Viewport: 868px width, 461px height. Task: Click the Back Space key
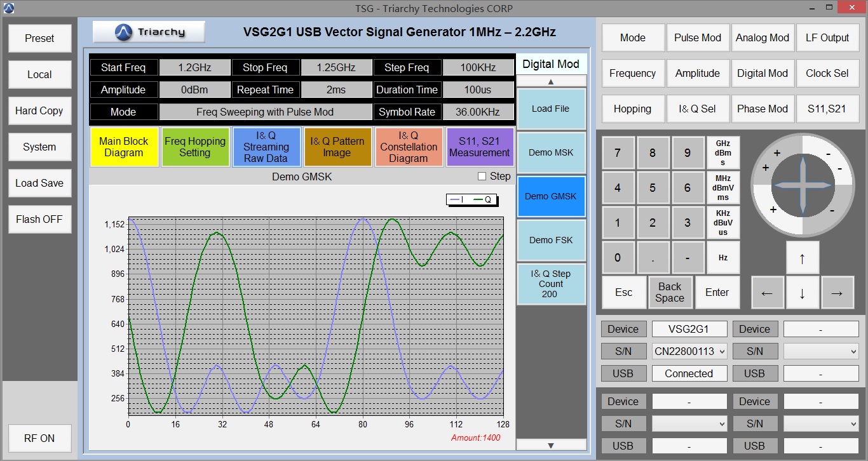[x=670, y=292]
